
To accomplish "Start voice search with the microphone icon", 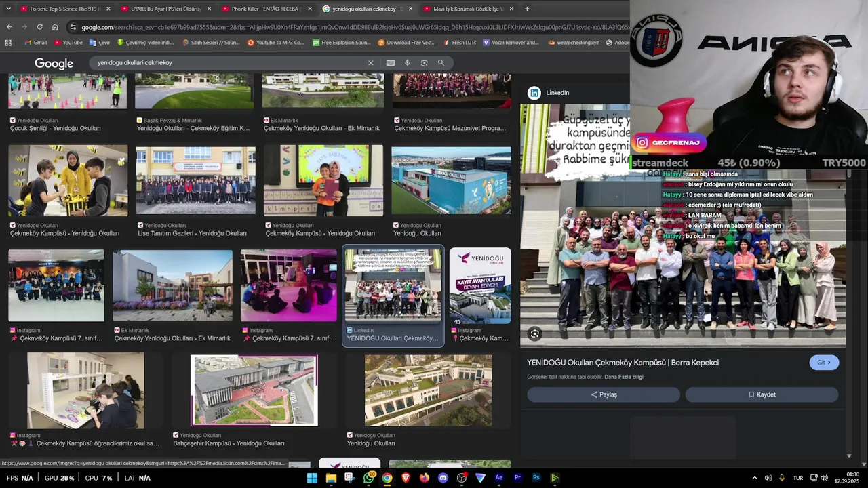I will pos(407,62).
